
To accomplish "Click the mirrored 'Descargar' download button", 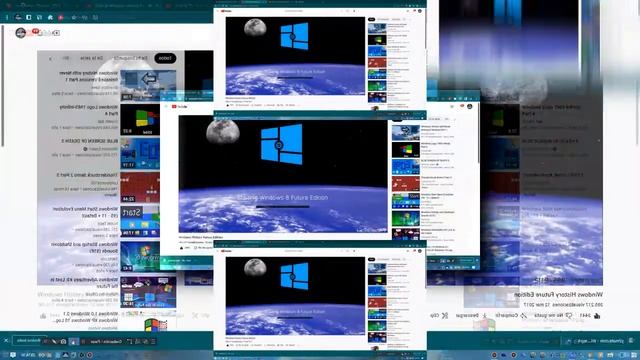I will 471,316.
